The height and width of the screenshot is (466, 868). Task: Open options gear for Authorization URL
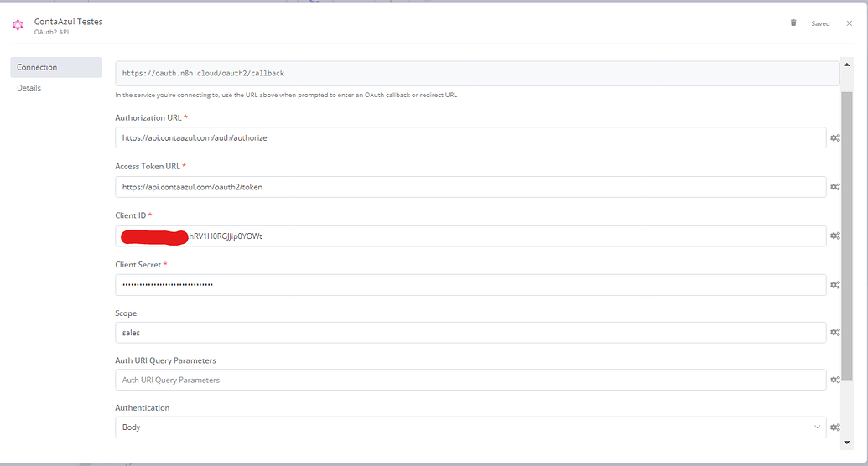pos(835,138)
